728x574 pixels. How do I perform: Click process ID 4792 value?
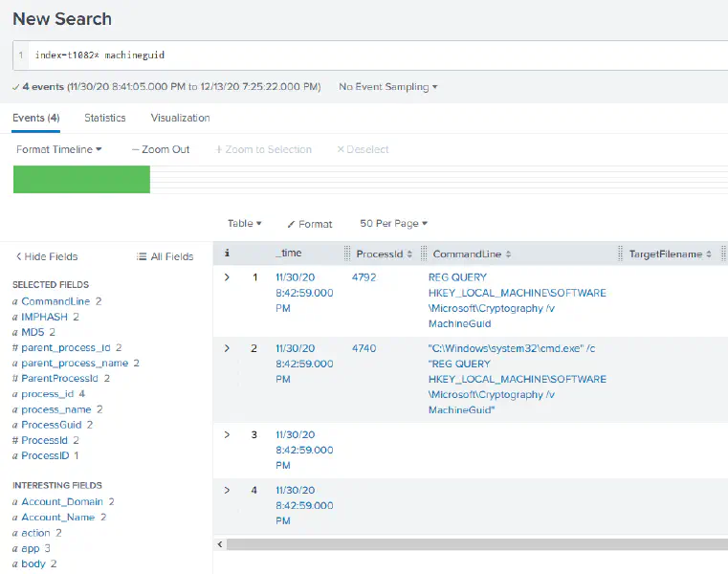[364, 277]
